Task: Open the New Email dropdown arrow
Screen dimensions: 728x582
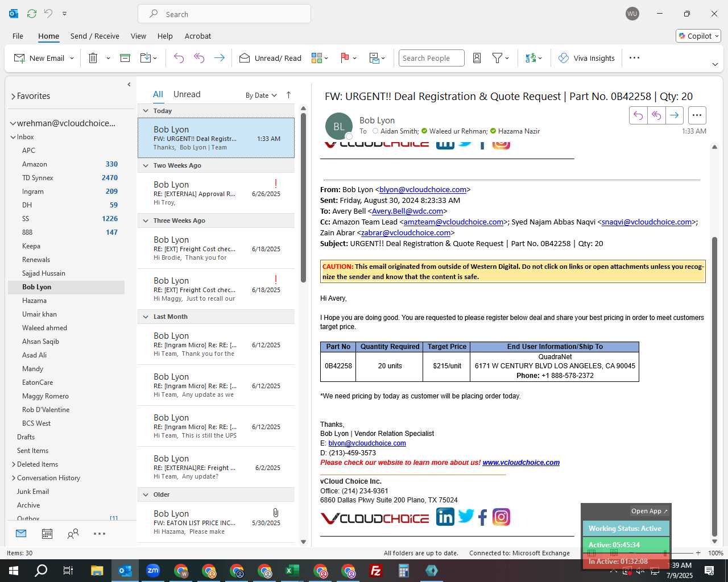Action: pyautogui.click(x=72, y=58)
